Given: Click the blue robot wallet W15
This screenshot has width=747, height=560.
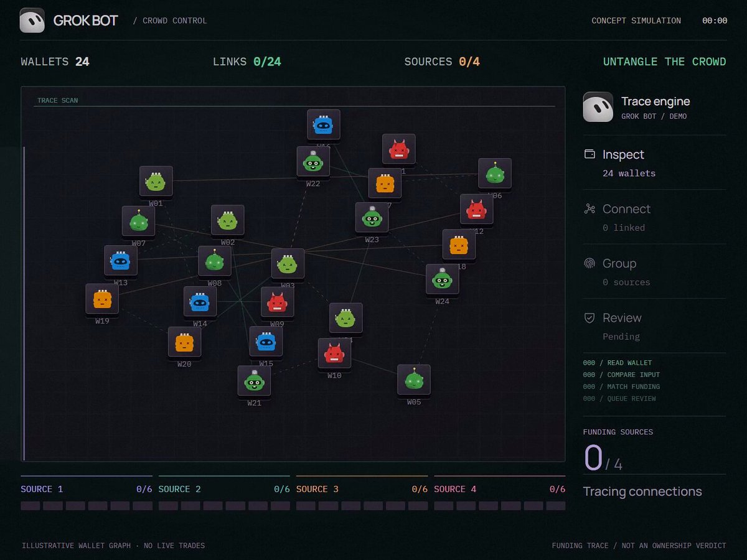Looking at the screenshot, I should pyautogui.click(x=266, y=342).
